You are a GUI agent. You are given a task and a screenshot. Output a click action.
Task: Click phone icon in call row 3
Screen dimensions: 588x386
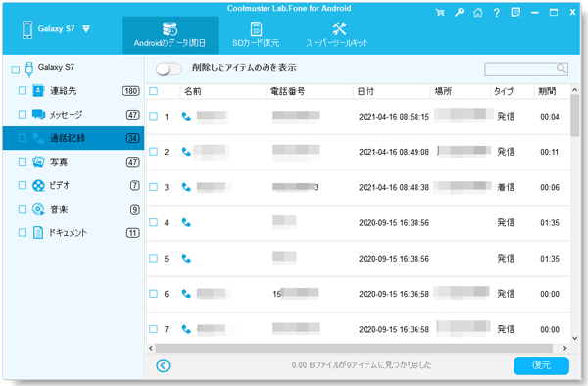[x=186, y=187]
